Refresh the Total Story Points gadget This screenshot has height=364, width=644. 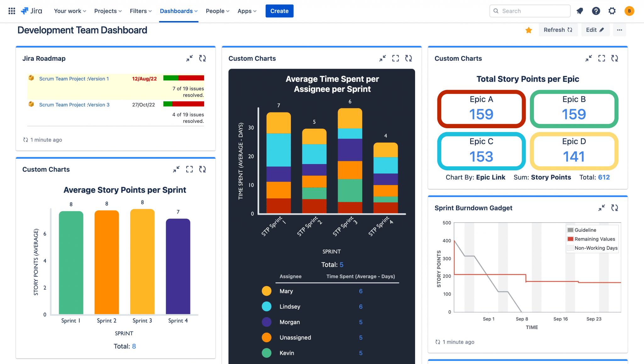pos(614,58)
